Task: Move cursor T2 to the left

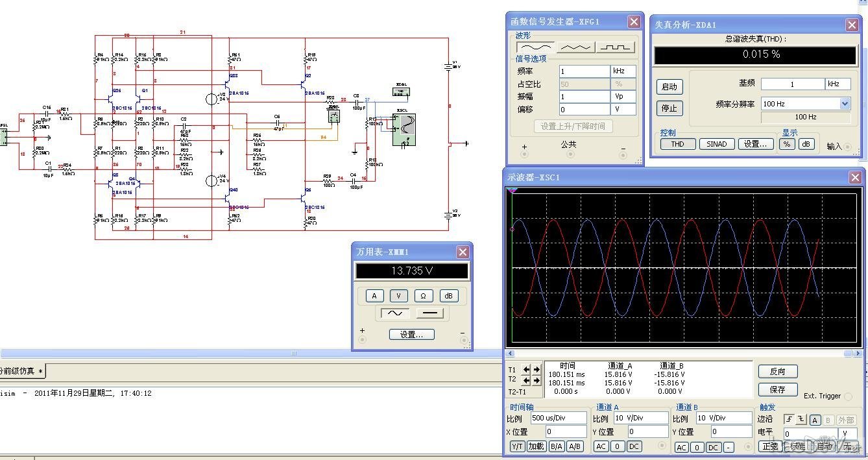Action: 526,380
